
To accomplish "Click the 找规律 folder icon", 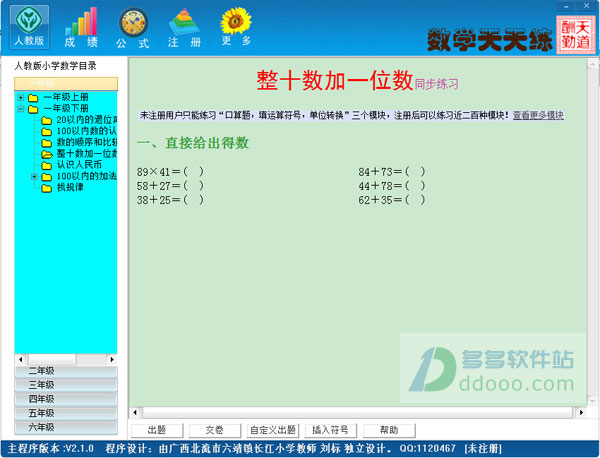I will [46, 187].
